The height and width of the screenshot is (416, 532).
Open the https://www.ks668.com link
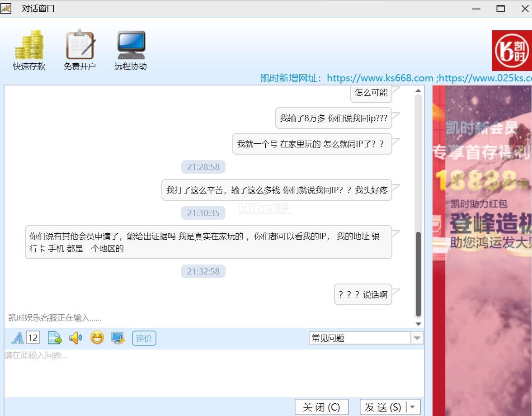(x=380, y=78)
